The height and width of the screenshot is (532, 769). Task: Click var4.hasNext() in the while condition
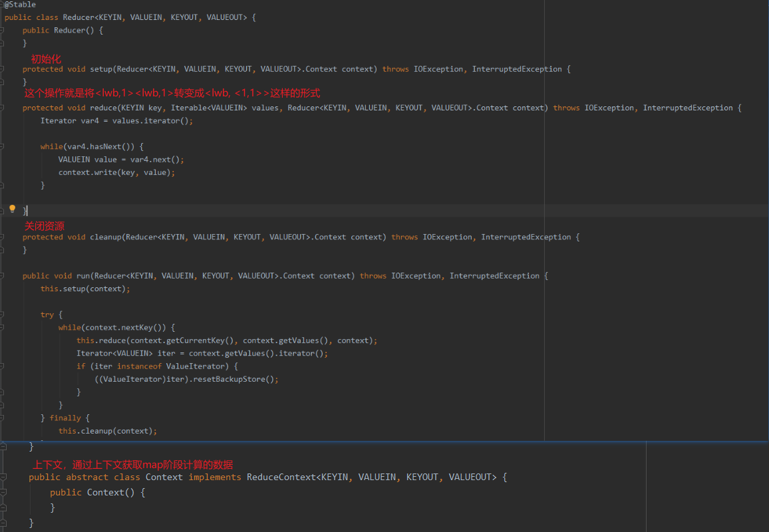tap(101, 146)
